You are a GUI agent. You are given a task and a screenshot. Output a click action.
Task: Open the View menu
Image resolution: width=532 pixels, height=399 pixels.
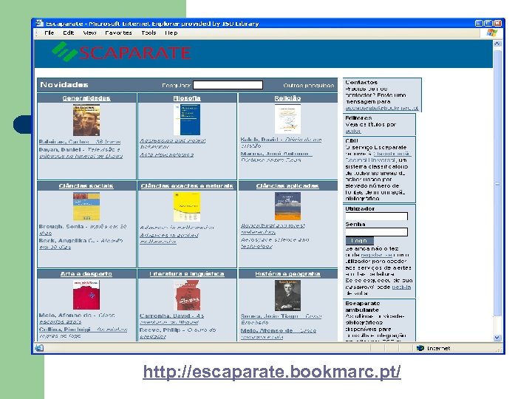[x=89, y=33]
